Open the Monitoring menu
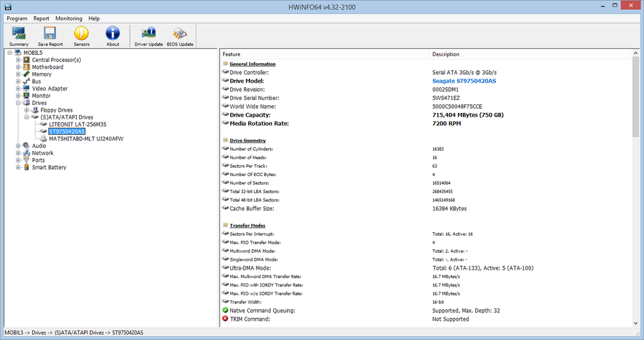 pos(68,19)
